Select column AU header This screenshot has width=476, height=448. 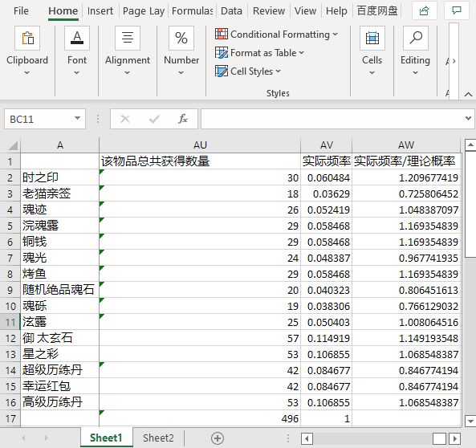pyautogui.click(x=200, y=145)
